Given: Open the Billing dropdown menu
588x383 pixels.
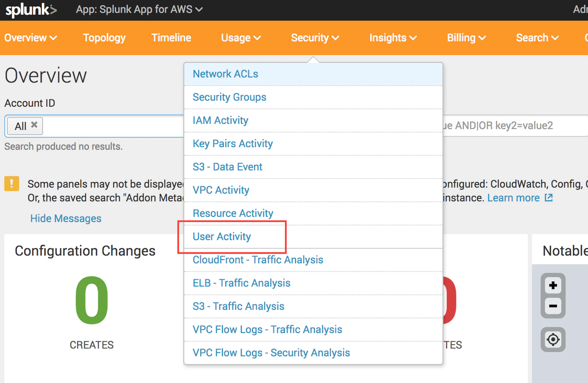Looking at the screenshot, I should point(467,38).
